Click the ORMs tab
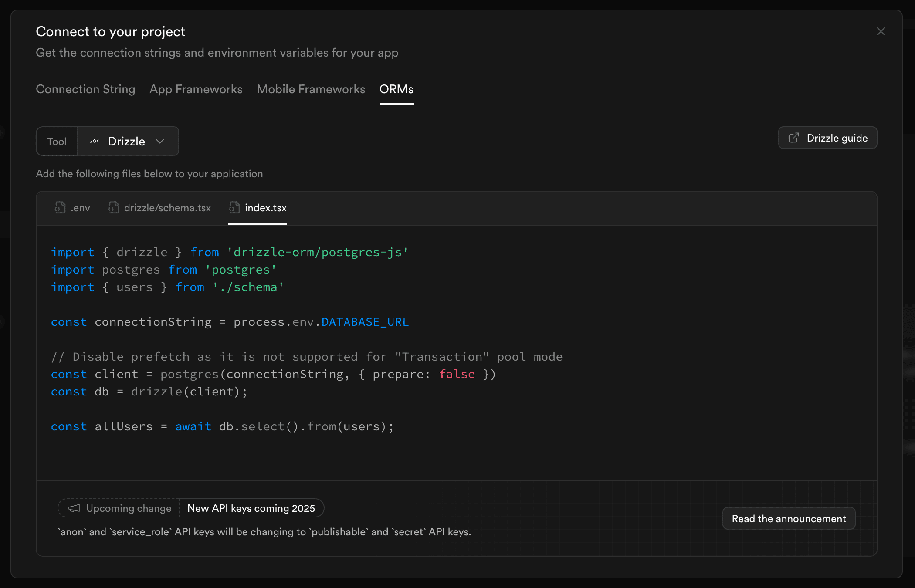The width and height of the screenshot is (915, 588). (396, 89)
